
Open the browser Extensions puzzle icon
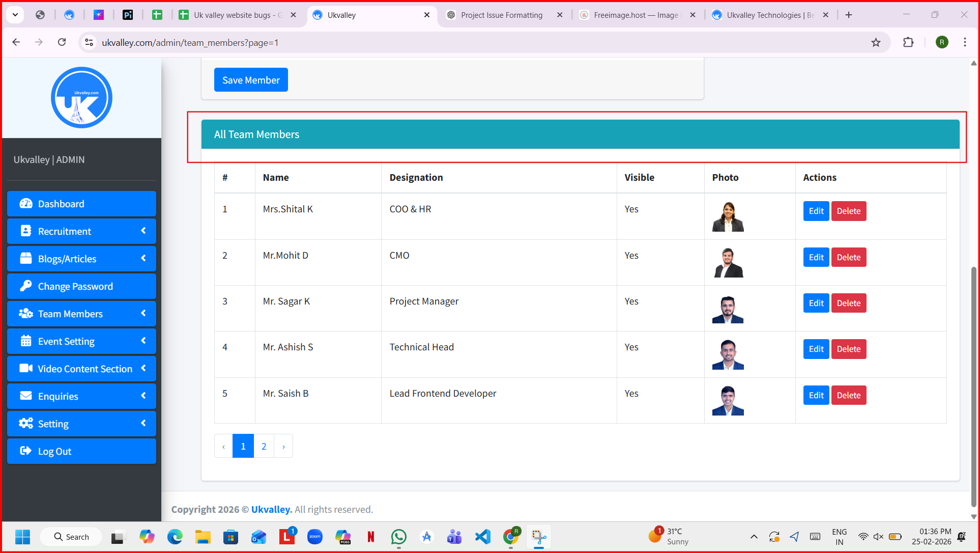coord(908,43)
